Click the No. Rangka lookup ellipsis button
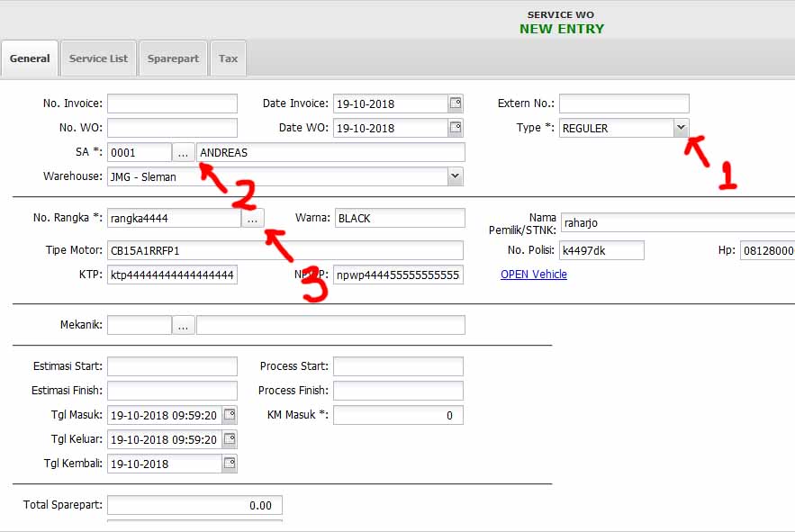The height and width of the screenshot is (532, 795). pyautogui.click(x=252, y=218)
